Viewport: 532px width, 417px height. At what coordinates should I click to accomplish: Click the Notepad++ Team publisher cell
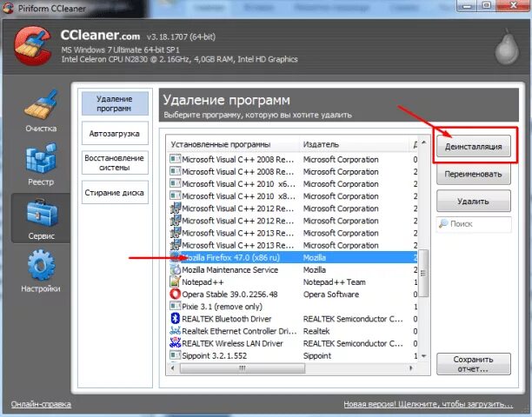pos(334,281)
